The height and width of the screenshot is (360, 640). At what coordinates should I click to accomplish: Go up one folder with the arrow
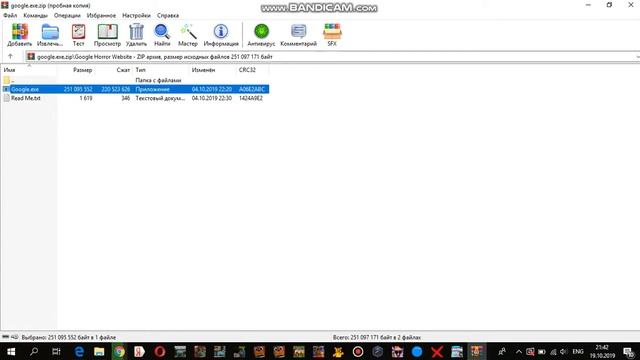click(x=10, y=56)
